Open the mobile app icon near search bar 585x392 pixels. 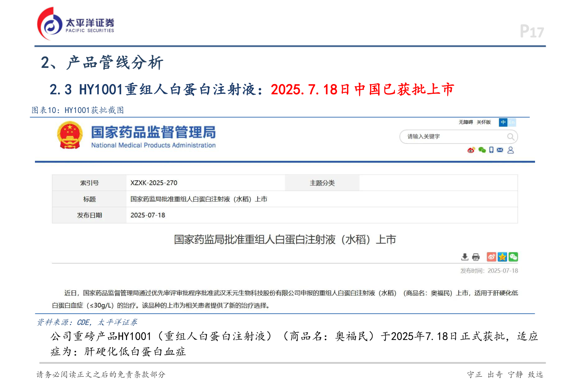[491, 150]
